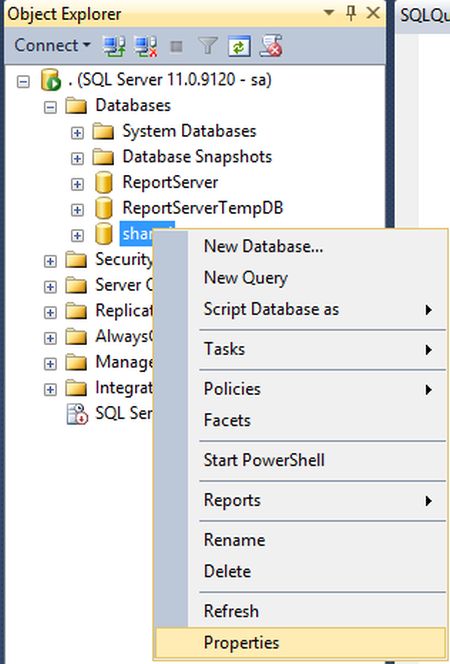Select the Databases folder icon
The height and width of the screenshot is (664, 450).
[x=76, y=106]
